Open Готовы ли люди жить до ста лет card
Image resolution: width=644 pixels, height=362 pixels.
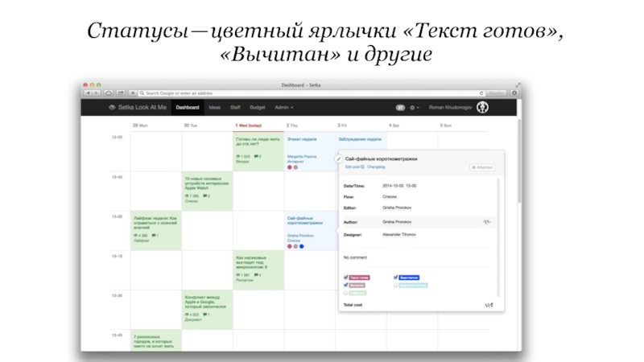click(258, 151)
